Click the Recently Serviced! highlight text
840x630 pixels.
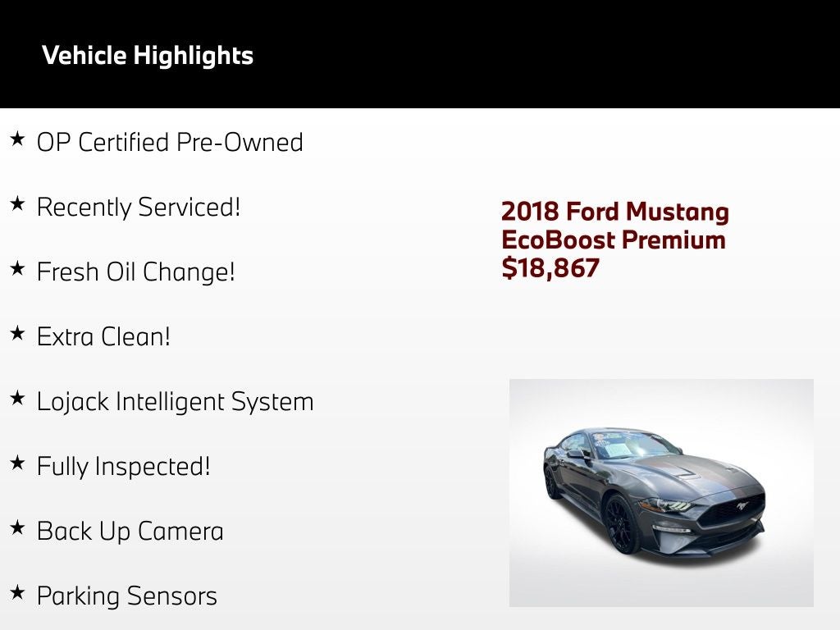pyautogui.click(x=139, y=207)
